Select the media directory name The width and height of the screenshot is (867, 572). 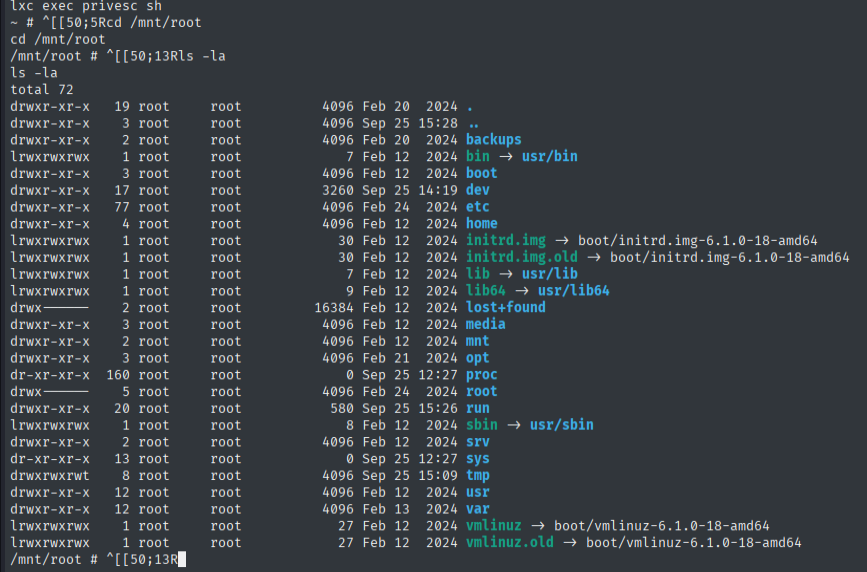pos(485,324)
